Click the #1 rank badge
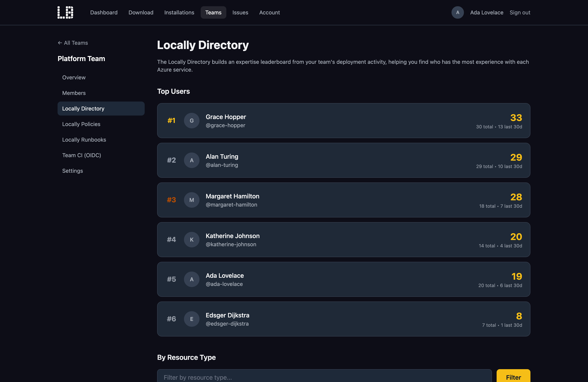 pos(171,121)
